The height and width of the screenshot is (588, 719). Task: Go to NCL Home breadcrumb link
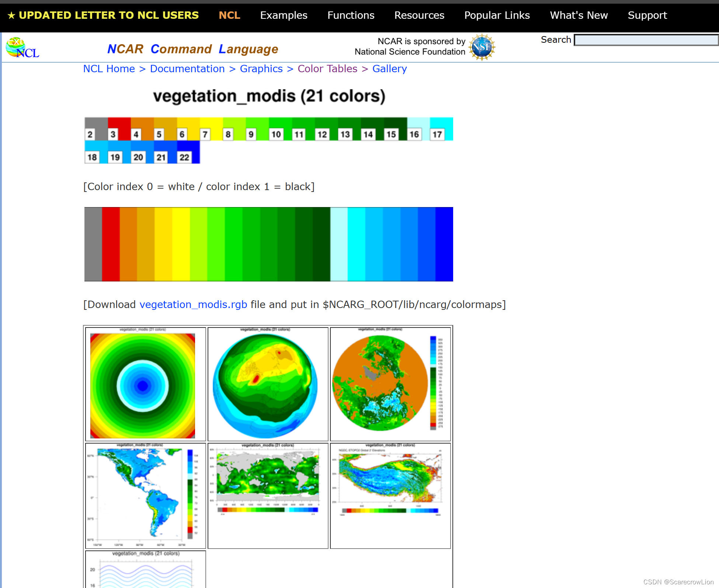109,69
